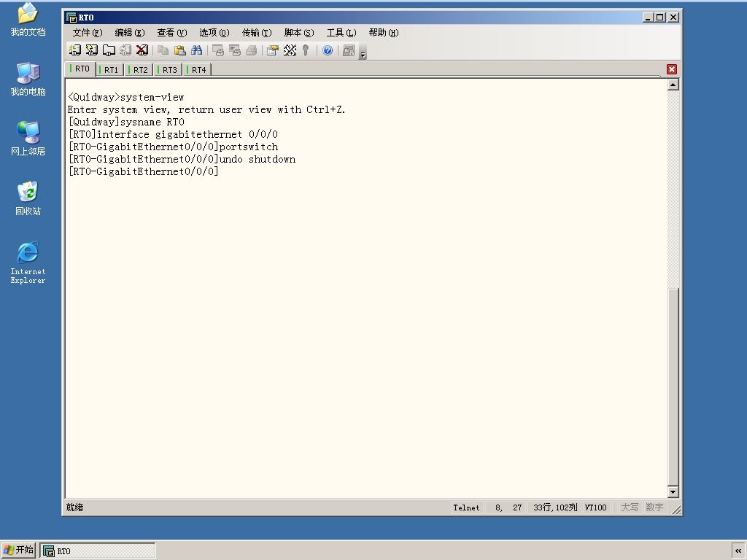Click the 'undo shutdown' command text
Viewport: 747px width, 560px height.
pyautogui.click(x=258, y=159)
